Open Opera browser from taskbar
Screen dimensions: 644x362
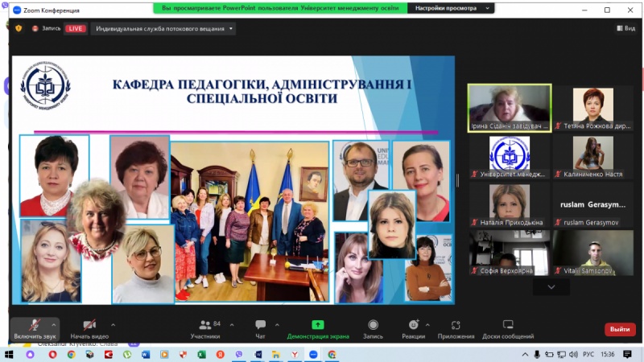click(52, 354)
